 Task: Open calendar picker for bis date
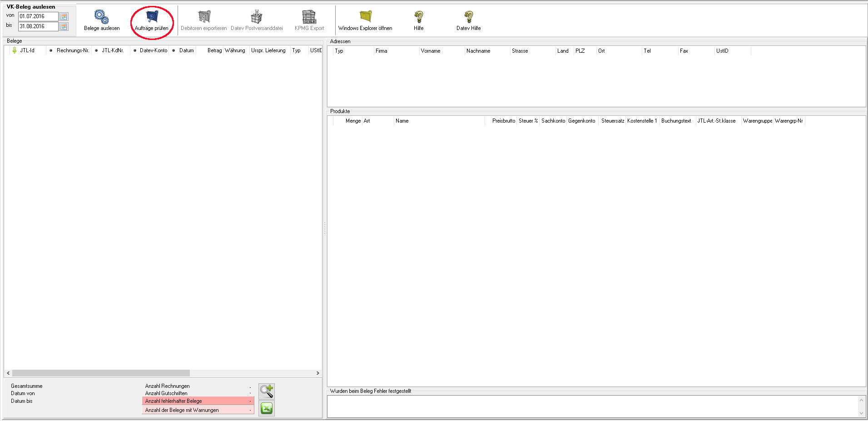click(64, 27)
